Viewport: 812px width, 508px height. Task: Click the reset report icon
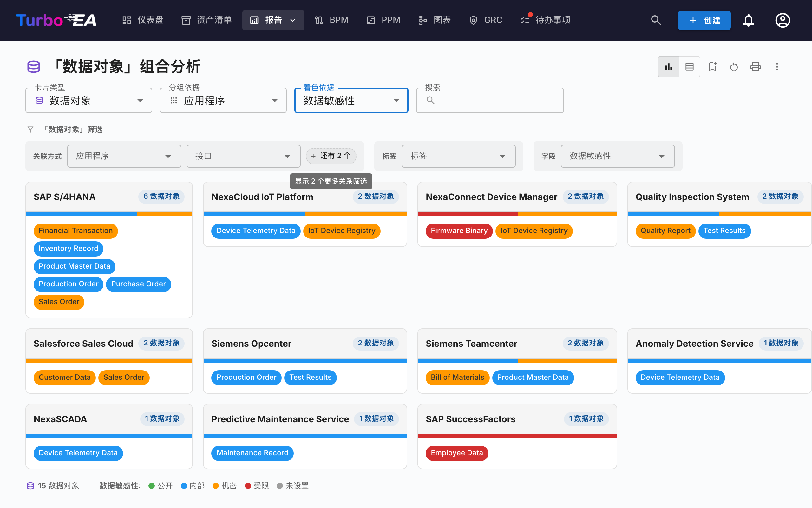point(734,67)
